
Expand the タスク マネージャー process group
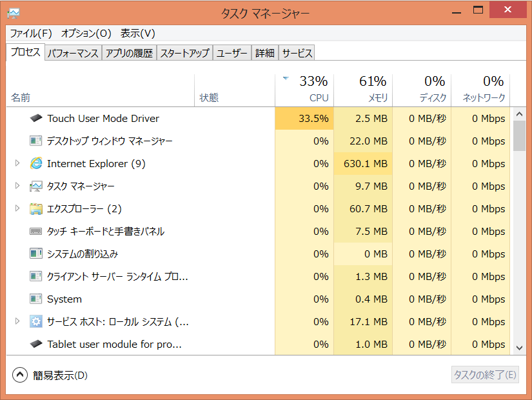pos(17,186)
